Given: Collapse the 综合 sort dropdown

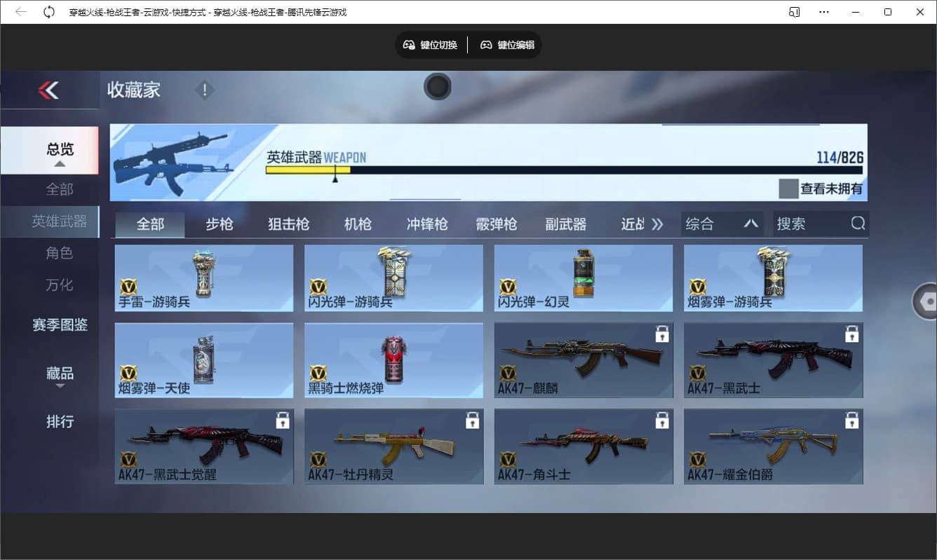Looking at the screenshot, I should point(751,223).
